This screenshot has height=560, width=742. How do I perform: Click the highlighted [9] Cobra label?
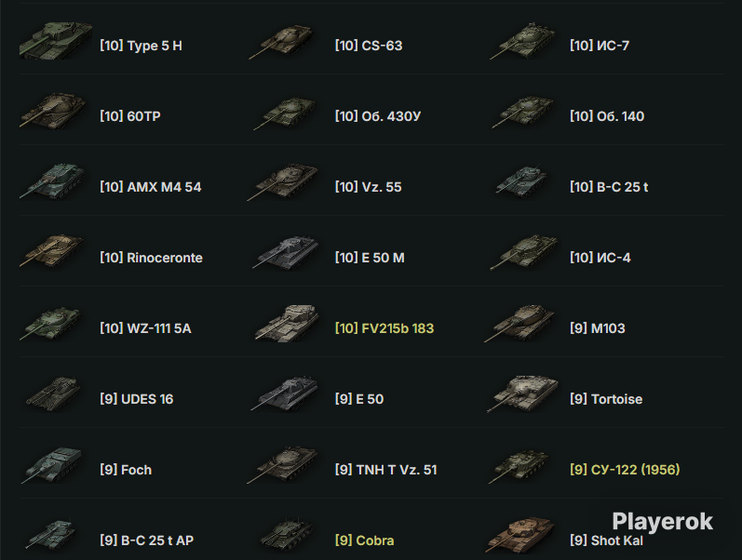[x=364, y=540]
